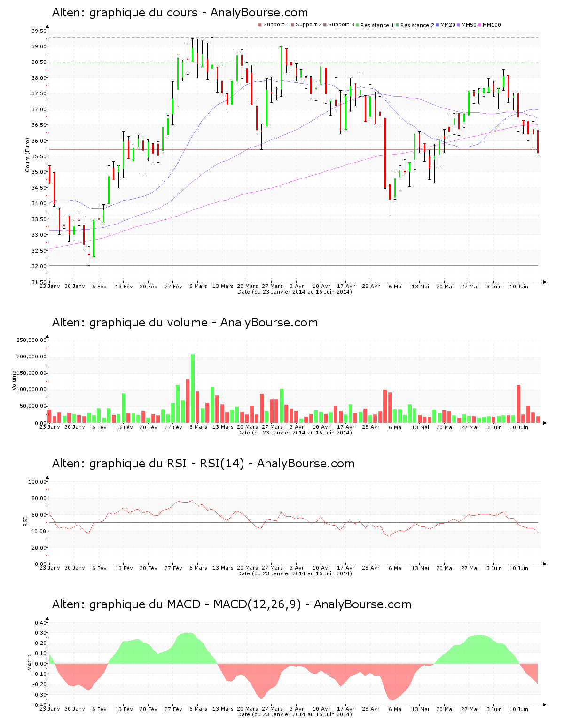The width and height of the screenshot is (564, 728).
Task: Click the tall red volume bar at 10 Juin
Action: (x=518, y=404)
